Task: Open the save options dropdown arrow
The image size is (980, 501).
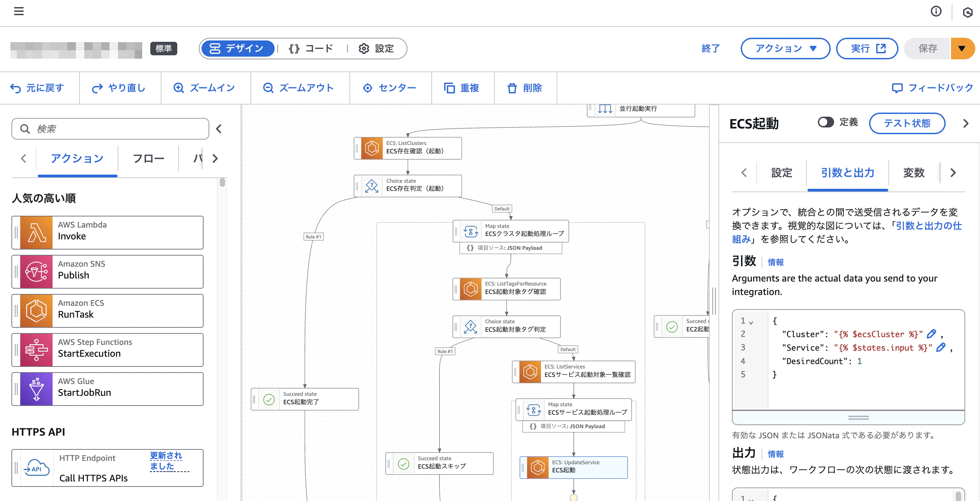Action: coord(962,49)
